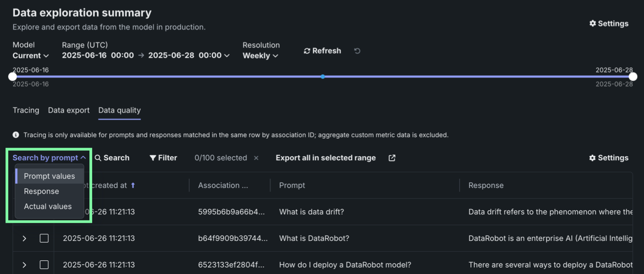644x274 pixels.
Task: Click the external link icon next to Export
Action: [392, 158]
